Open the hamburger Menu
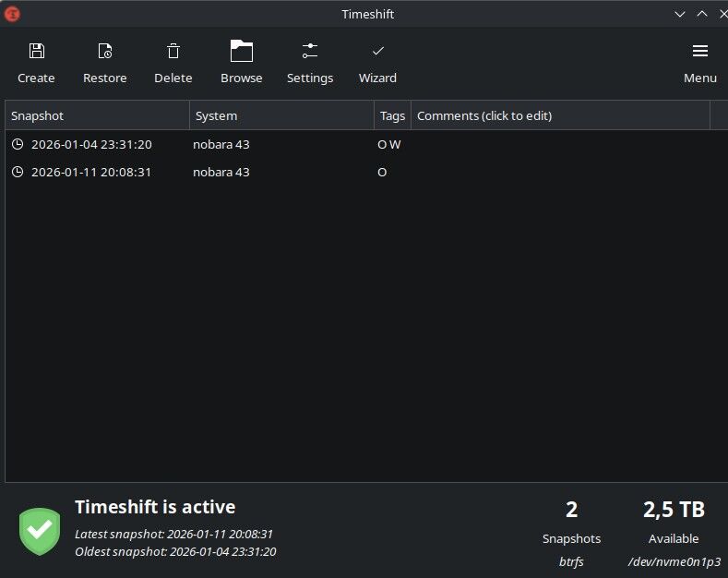This screenshot has height=578, width=728. click(x=700, y=51)
